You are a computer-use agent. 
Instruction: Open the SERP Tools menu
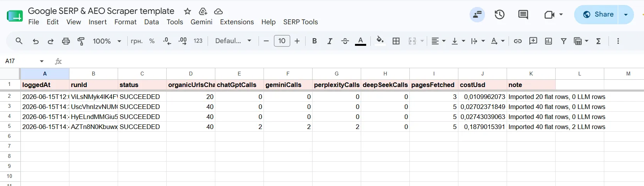coord(301,22)
